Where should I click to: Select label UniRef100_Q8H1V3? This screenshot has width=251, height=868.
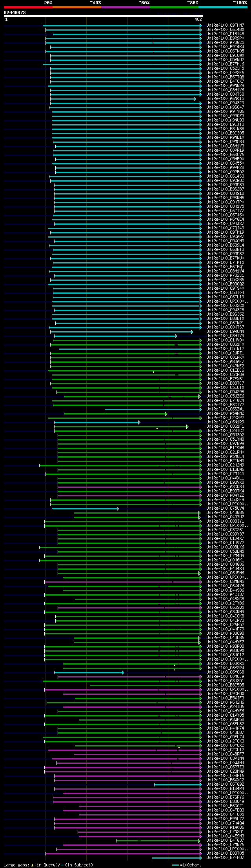pyautogui.click(x=225, y=146)
